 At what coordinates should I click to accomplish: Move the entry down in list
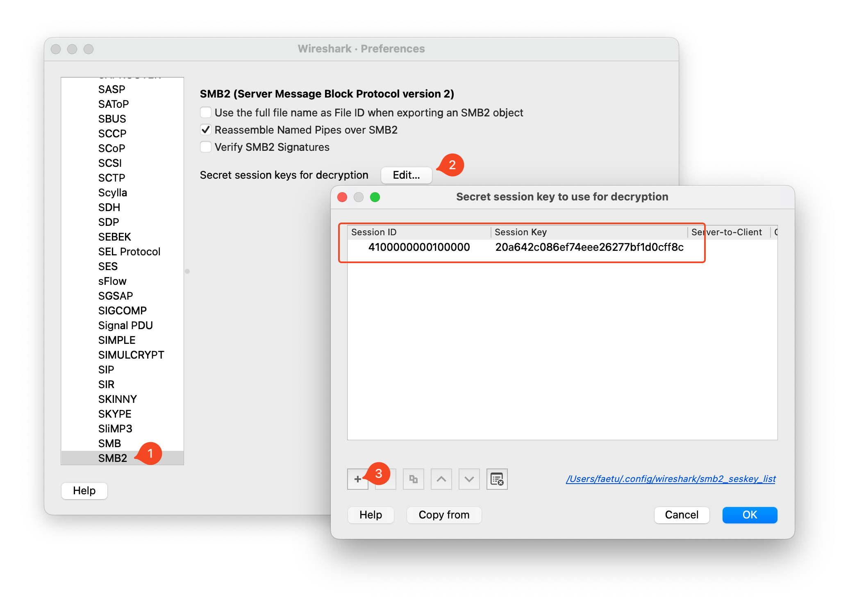click(x=469, y=479)
